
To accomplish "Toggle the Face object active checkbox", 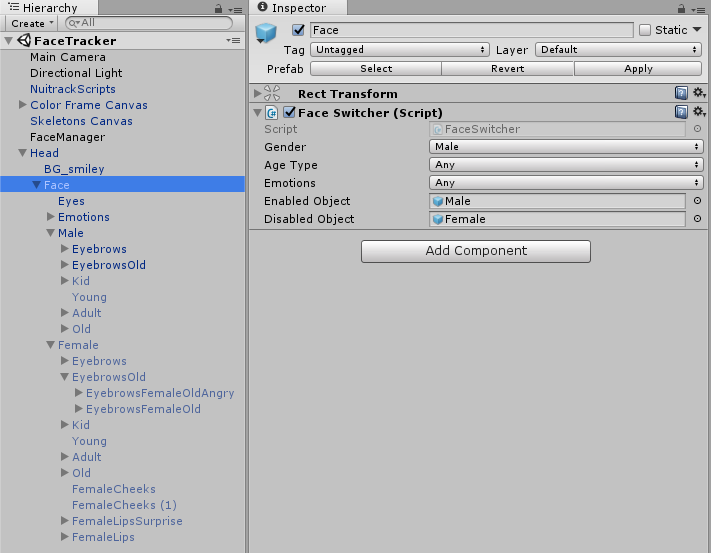I will 298,30.
